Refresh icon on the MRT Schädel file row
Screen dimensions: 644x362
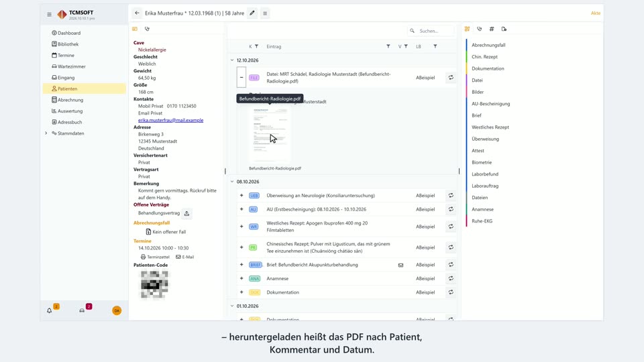(451, 78)
